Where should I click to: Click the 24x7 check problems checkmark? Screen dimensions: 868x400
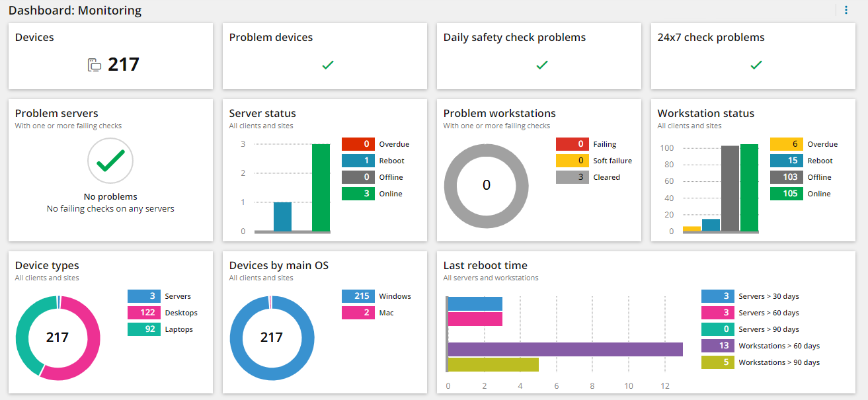755,65
